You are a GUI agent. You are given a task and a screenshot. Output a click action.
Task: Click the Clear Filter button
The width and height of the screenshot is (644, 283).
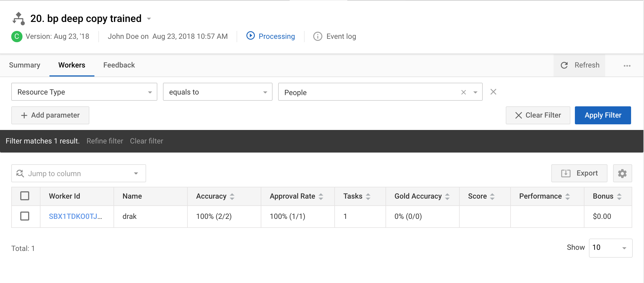[x=538, y=115]
